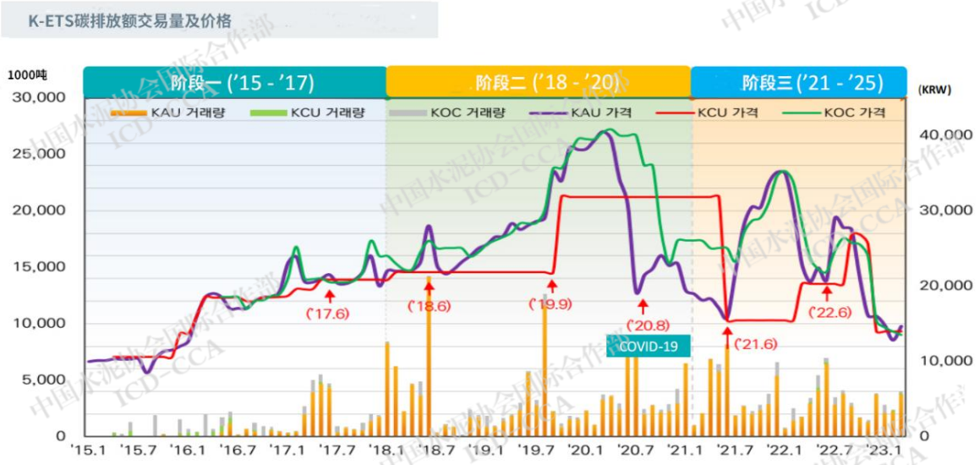Click the KOC 거래량 gray legend swatch

click(407, 113)
